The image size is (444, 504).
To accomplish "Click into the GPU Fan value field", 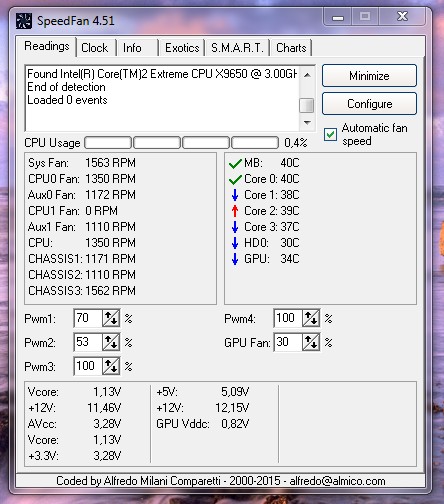I will coord(288,342).
